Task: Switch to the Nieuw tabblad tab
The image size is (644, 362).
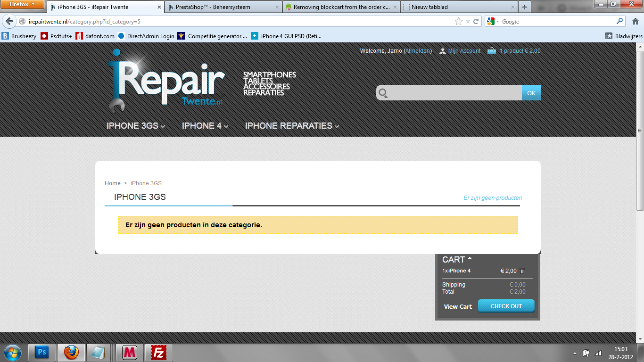Action: (x=459, y=7)
